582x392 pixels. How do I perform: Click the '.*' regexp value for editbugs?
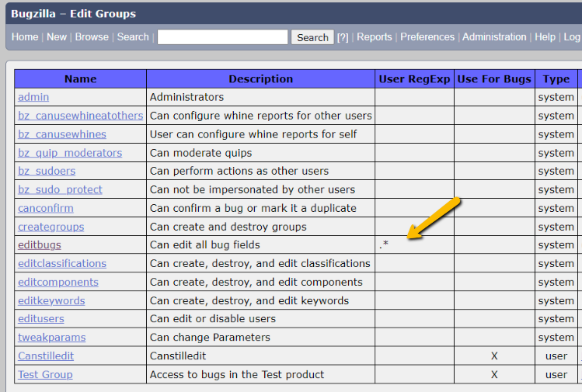[x=384, y=245]
